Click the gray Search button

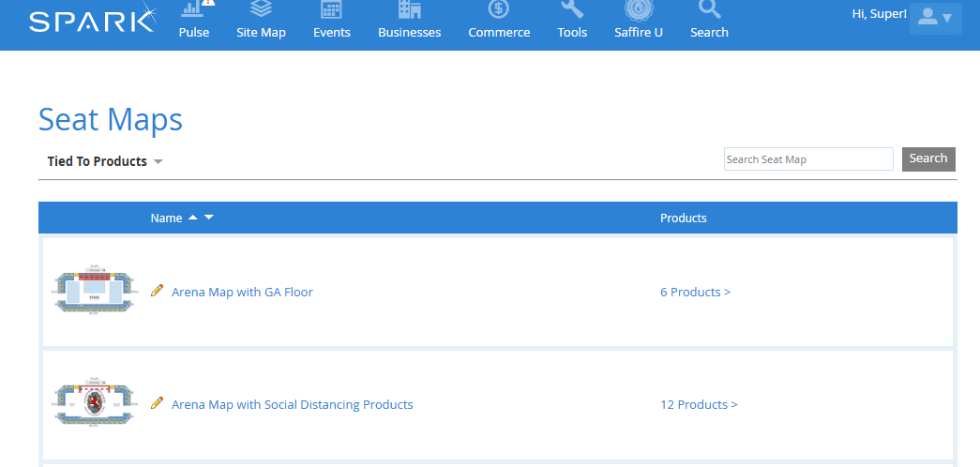coord(928,158)
